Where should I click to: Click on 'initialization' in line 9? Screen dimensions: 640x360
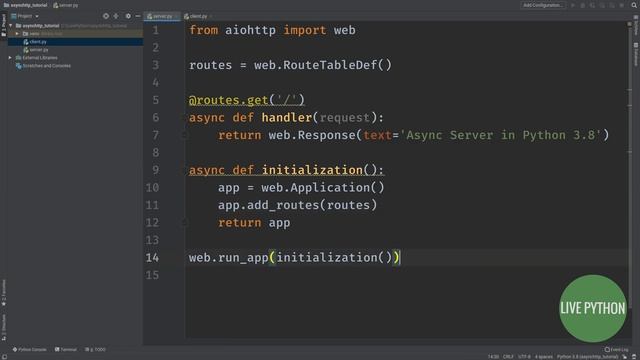(312, 170)
